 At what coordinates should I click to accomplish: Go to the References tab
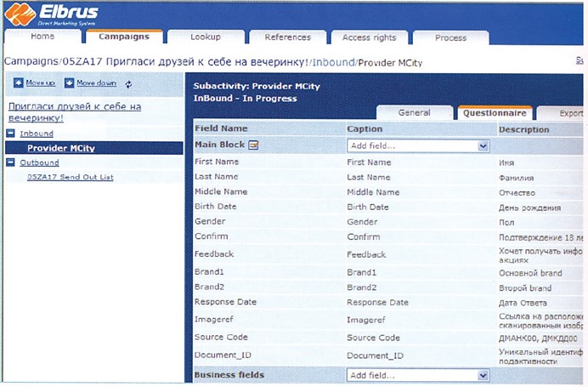287,37
